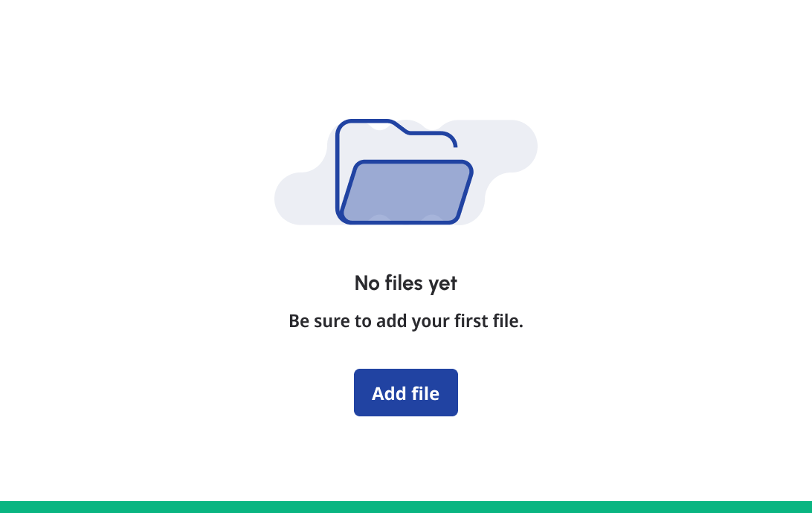Screen dimensions: 812x513
Task: Click the word "files" in the heading
Action: (x=404, y=283)
